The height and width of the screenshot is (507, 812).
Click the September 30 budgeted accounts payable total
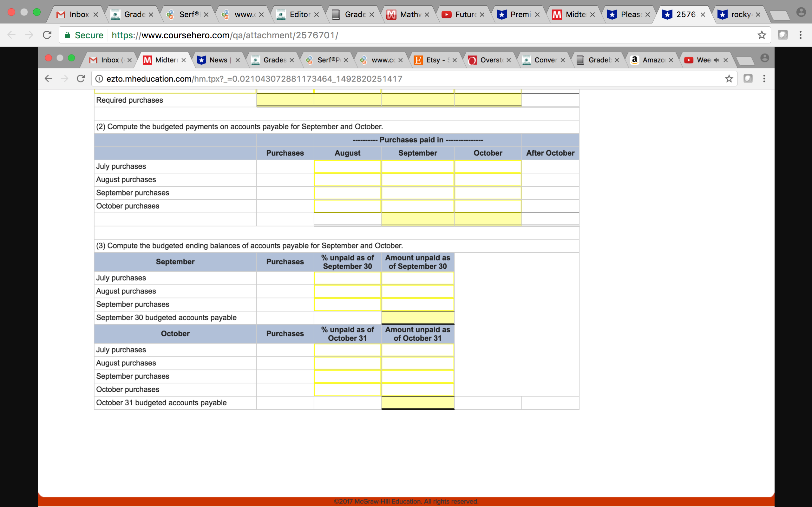click(x=417, y=317)
